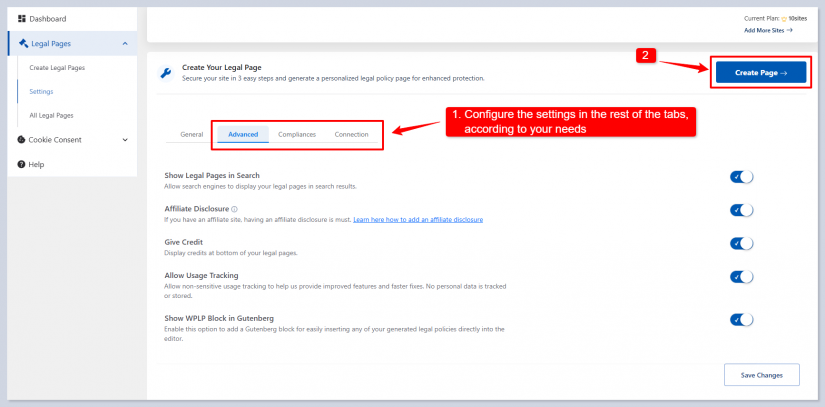825x407 pixels.
Task: Select the Connection tab
Action: 351,134
